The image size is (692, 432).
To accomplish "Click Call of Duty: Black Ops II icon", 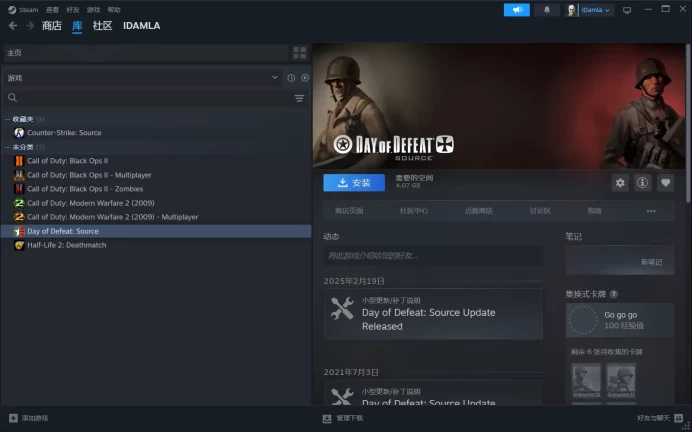I will coord(19,161).
